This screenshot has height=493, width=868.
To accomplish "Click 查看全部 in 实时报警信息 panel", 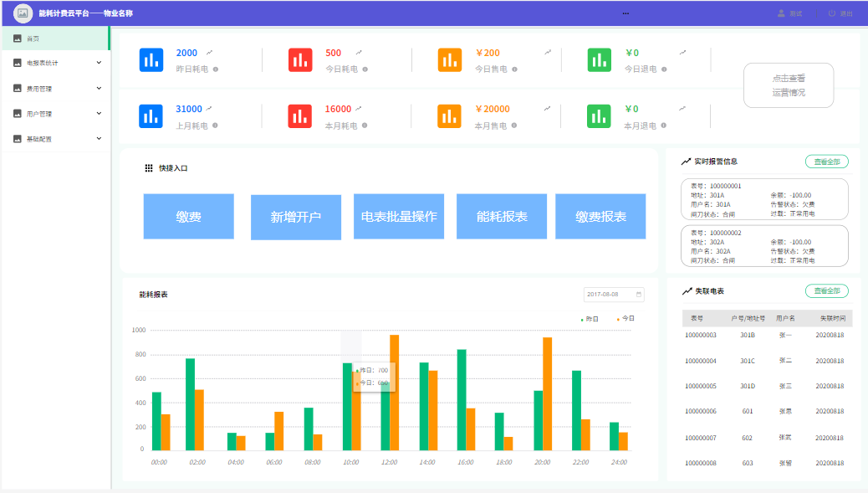I will tap(826, 162).
